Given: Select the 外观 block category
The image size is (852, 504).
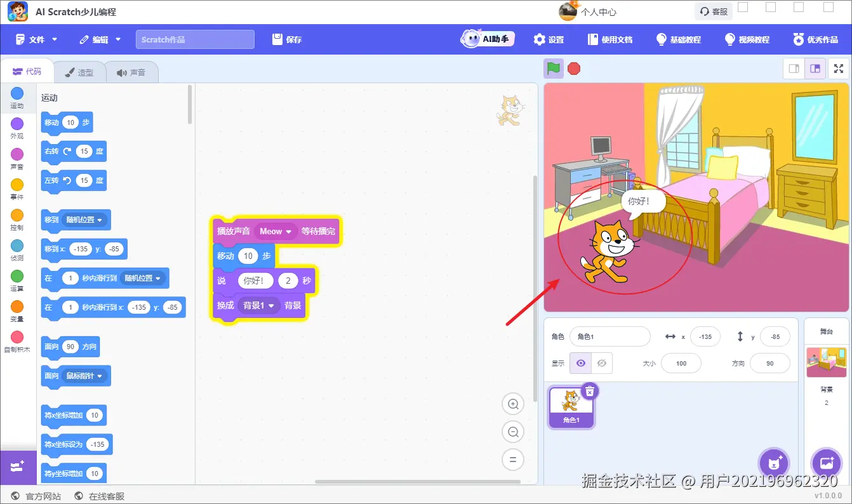Looking at the screenshot, I should (x=17, y=129).
